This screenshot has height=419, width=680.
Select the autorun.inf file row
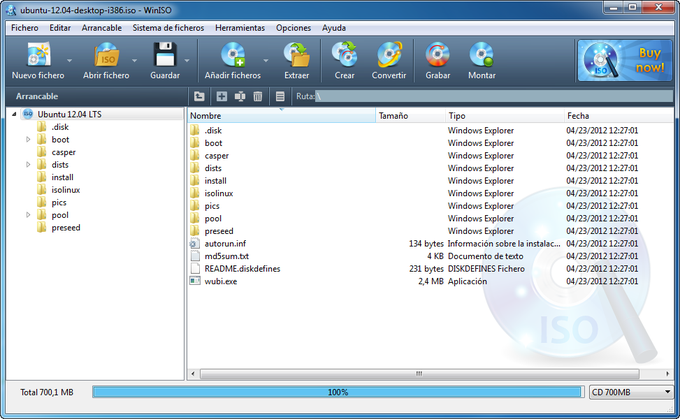click(430, 243)
